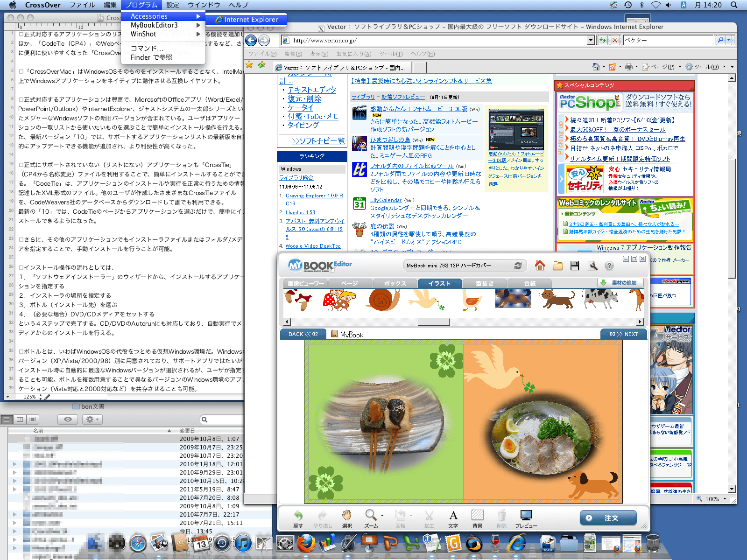Select Internet Explorer in the Accessories submenu
The width and height of the screenshot is (747, 560).
(247, 20)
